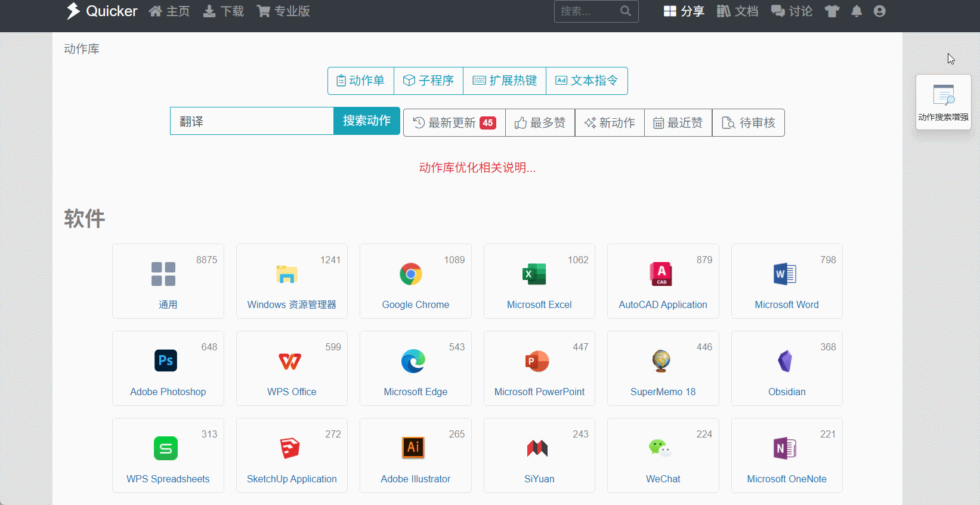Open 讨论 in top bar

point(792,11)
